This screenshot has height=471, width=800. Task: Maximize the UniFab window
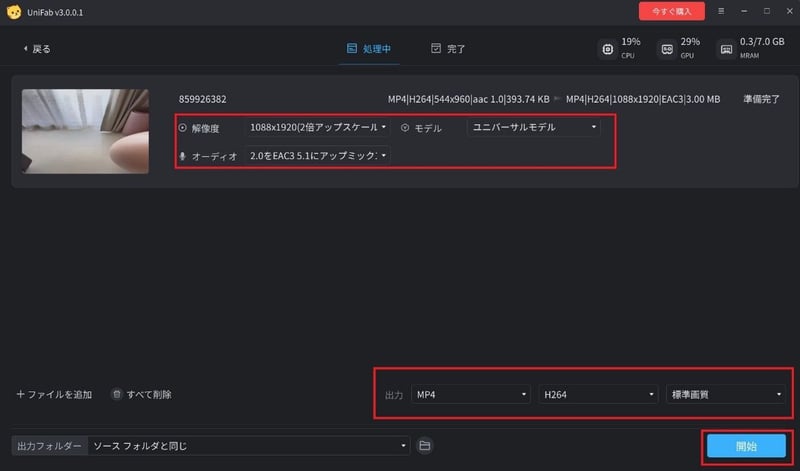pos(767,11)
